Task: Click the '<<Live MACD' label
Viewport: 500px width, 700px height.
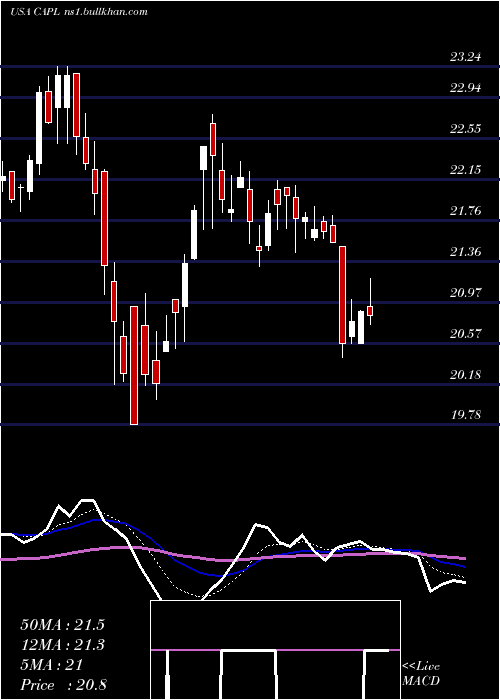Action: (421, 674)
